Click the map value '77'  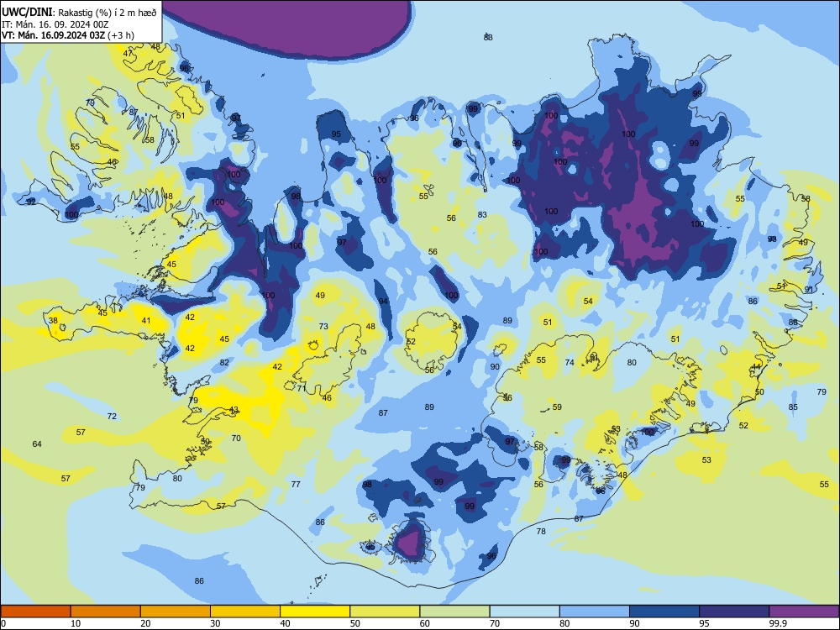[x=296, y=485]
